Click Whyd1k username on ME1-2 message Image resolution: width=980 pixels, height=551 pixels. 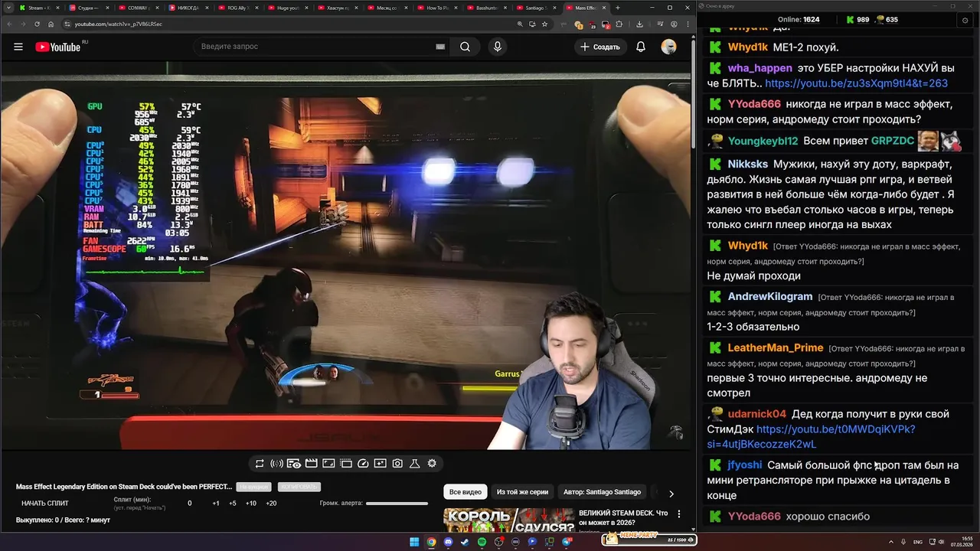747,47
